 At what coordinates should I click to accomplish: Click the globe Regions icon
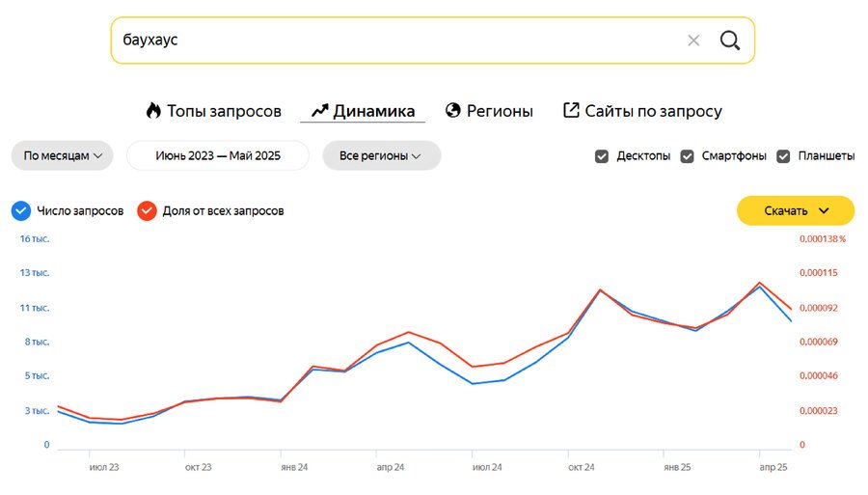453,110
